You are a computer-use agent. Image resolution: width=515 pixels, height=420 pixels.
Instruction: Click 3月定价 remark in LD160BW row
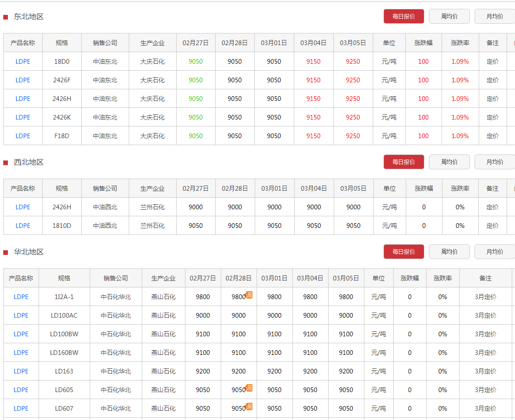point(485,353)
